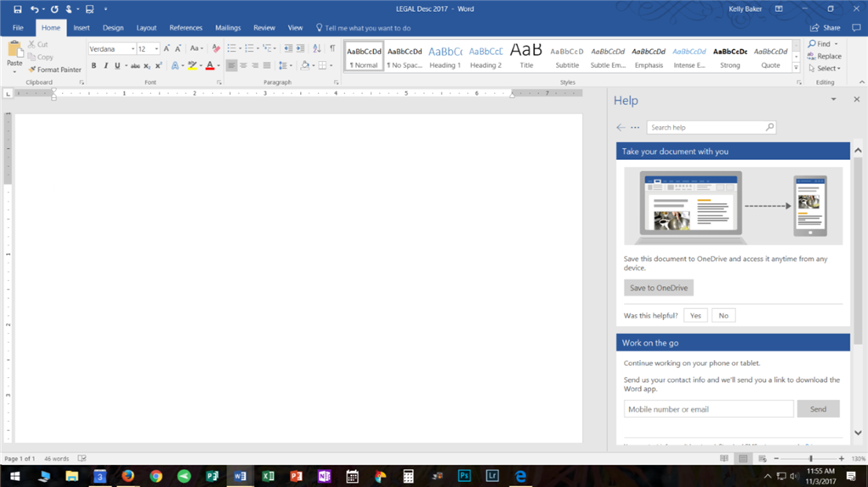Screen dimensions: 868x487
Task: Click the Share button
Action: tap(826, 28)
